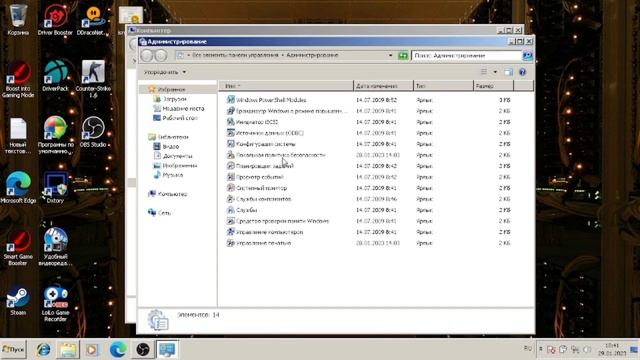The height and width of the screenshot is (360, 640).
Task: Open Internet Explorer from the taskbar
Action: [43, 350]
